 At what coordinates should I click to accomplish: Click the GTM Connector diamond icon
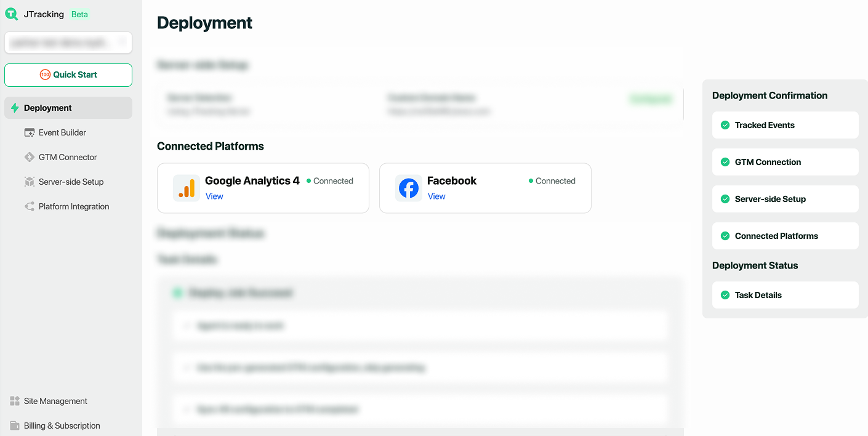click(30, 157)
